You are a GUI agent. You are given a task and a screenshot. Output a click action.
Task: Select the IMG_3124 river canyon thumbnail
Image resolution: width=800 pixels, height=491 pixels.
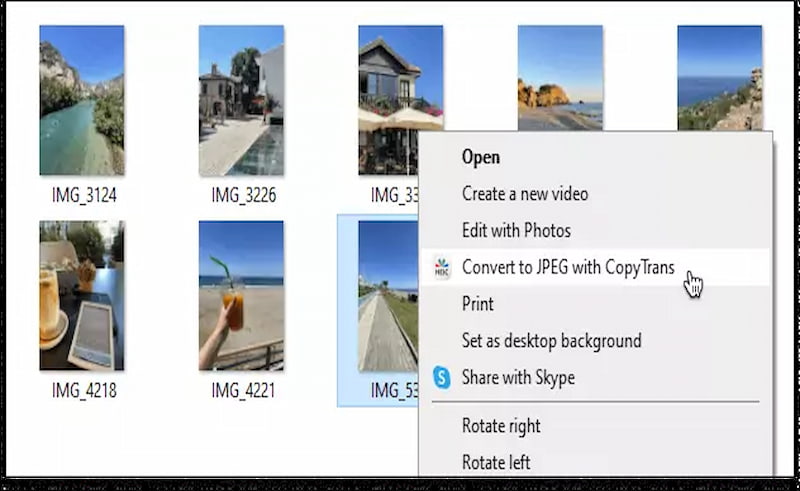[82, 100]
